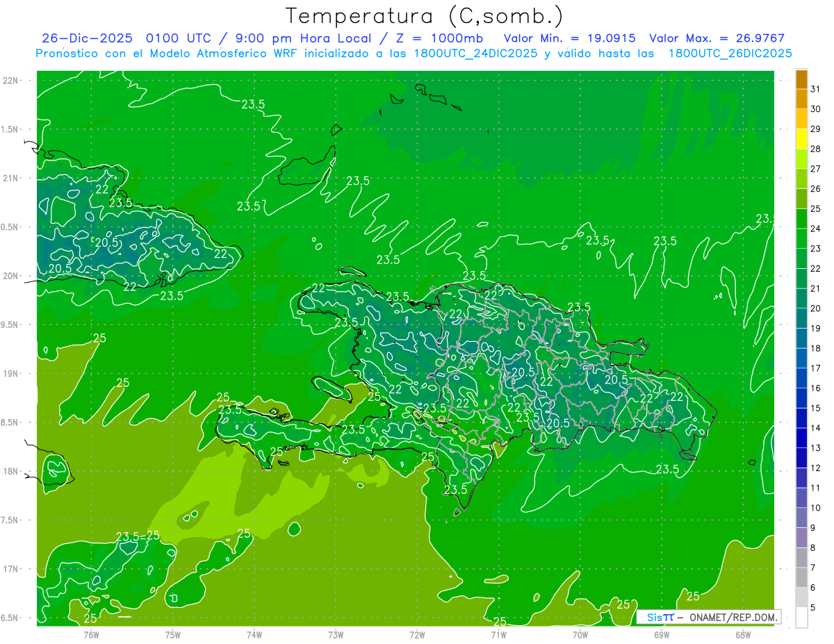834x644 pixels.
Task: Click the 76W longitude axis label
Action: point(91,634)
